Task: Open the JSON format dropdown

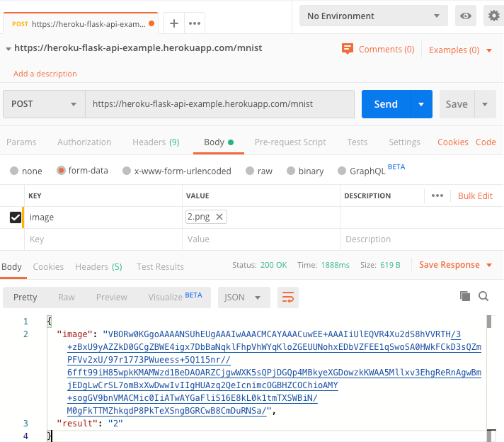Action: tap(244, 297)
